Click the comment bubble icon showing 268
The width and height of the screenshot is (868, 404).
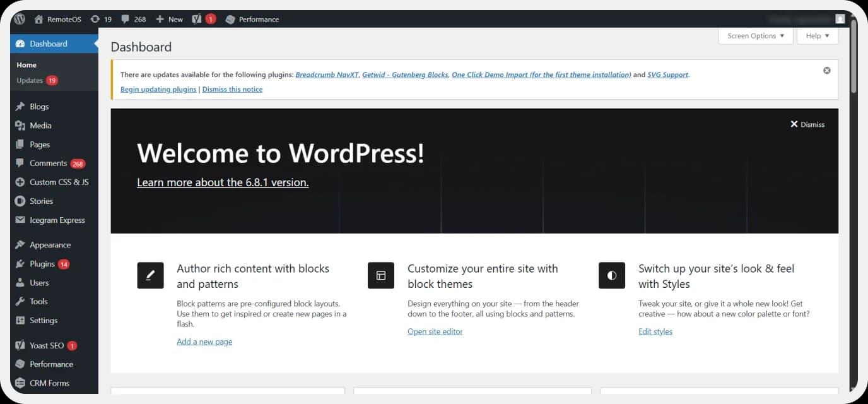tap(124, 19)
